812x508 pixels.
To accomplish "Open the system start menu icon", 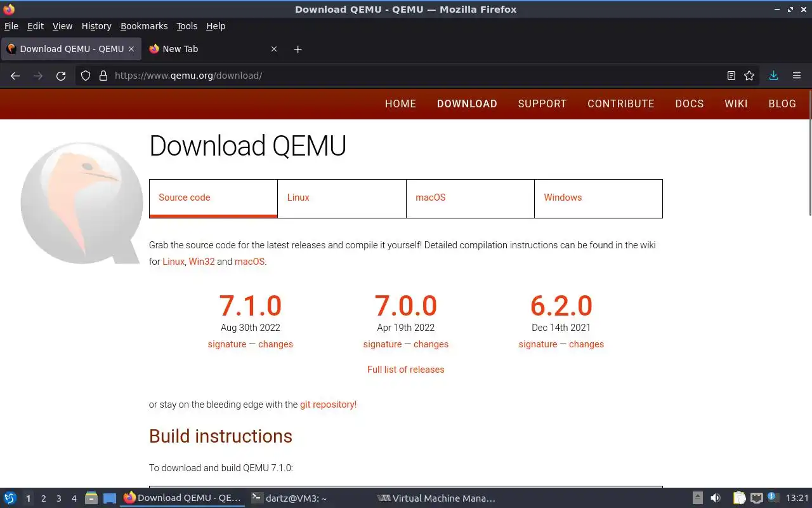I will tap(10, 498).
